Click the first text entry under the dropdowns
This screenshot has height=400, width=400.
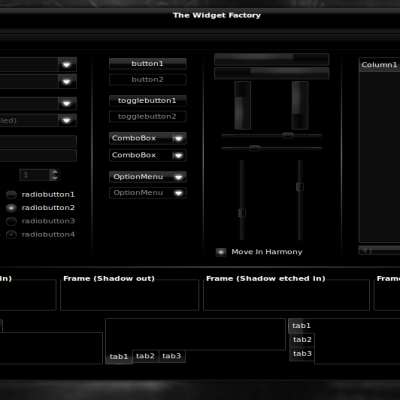click(x=37, y=141)
